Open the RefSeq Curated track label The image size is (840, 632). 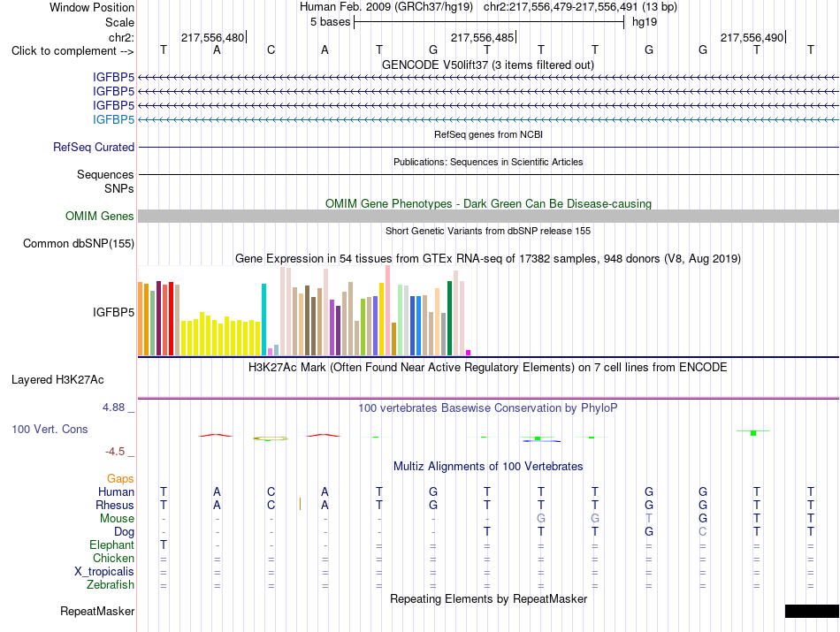tap(94, 147)
